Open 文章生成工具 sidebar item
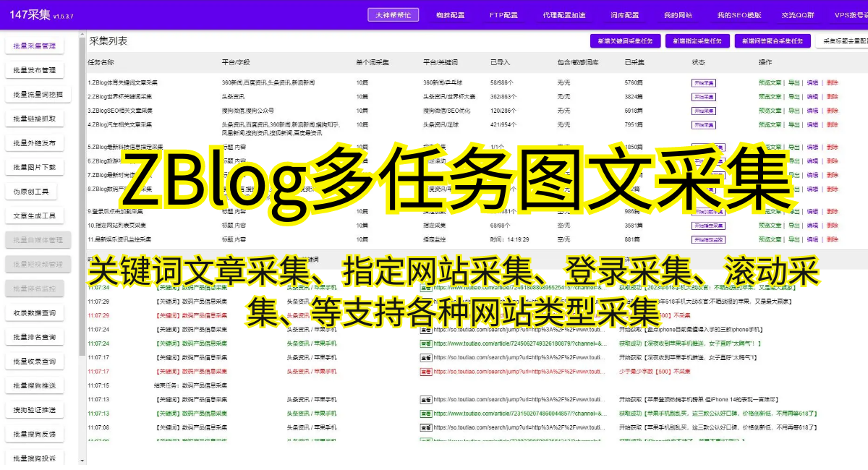This screenshot has width=868, height=470. coord(35,215)
